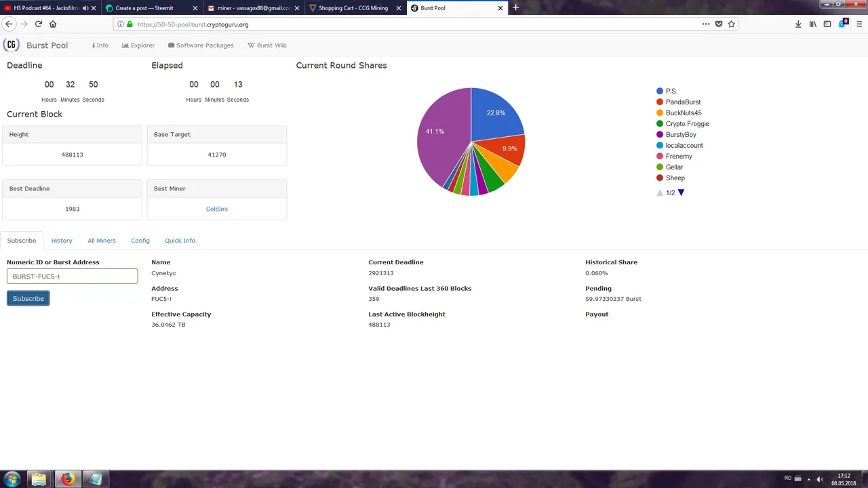
Task: Open the Windows Start menu
Action: click(x=12, y=479)
